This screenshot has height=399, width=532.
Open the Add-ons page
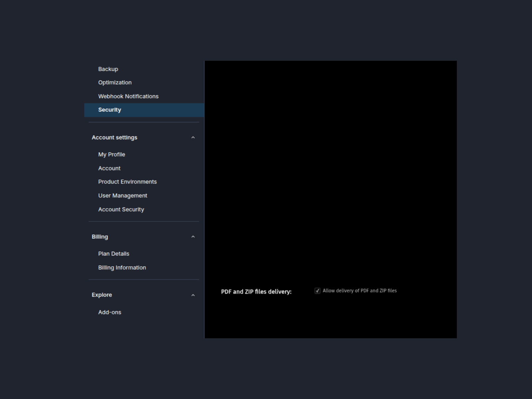(110, 312)
